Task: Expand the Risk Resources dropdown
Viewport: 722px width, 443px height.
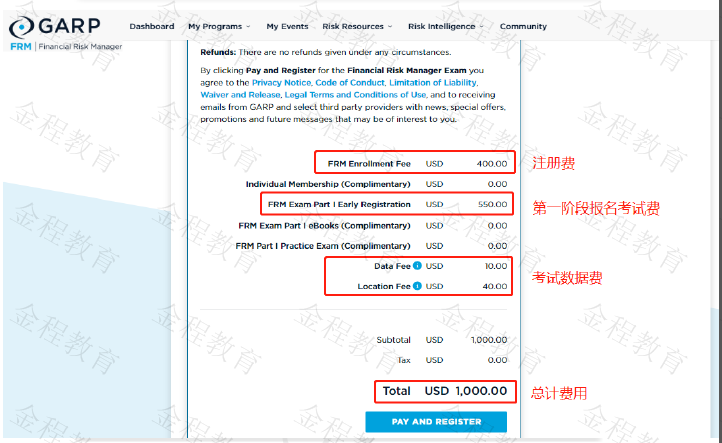Action: [x=357, y=26]
